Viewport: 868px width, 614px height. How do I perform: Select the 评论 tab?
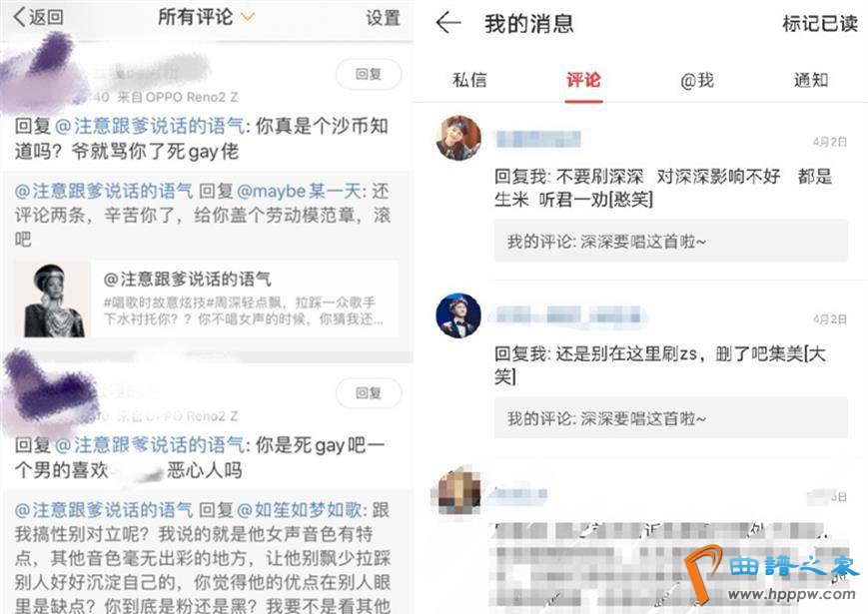[x=583, y=80]
